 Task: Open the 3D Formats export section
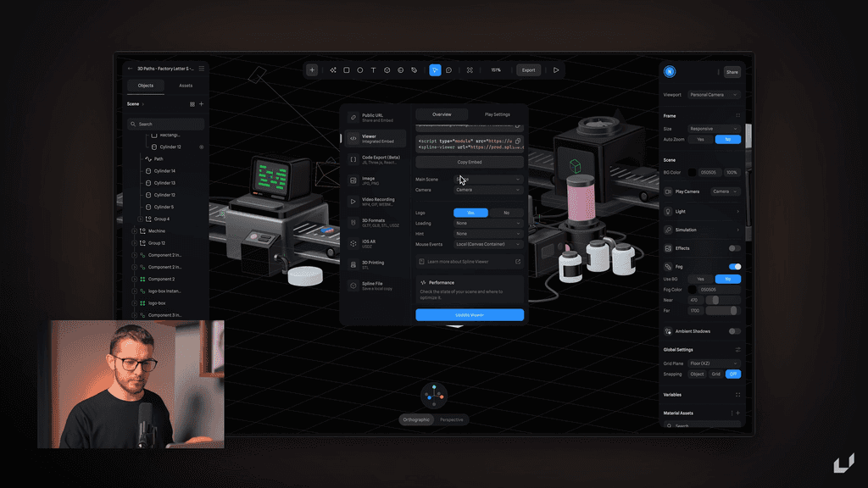coord(374,221)
